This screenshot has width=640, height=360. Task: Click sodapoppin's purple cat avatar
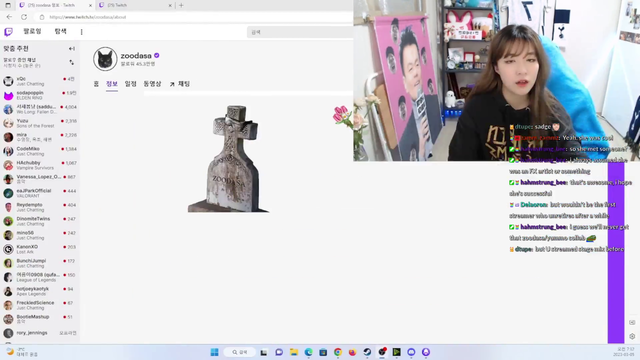8,95
